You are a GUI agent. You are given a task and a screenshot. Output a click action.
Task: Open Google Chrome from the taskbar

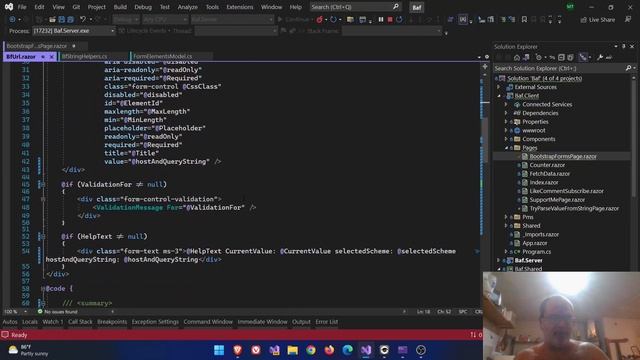tap(311, 350)
